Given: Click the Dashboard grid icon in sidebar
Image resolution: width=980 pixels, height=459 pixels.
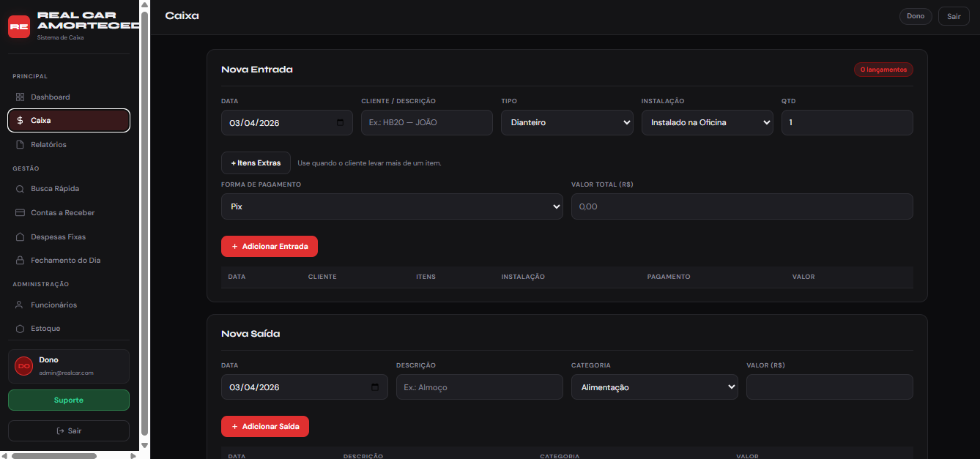Looking at the screenshot, I should click(x=20, y=97).
